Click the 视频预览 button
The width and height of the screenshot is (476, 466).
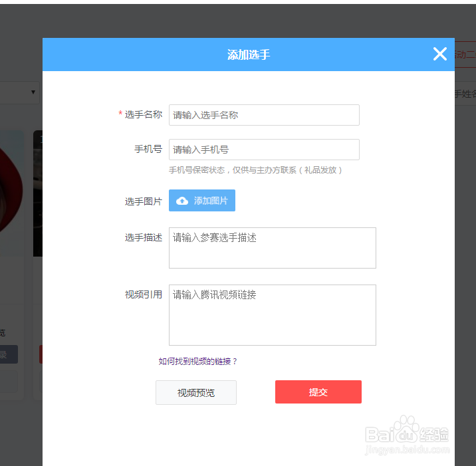pyautogui.click(x=196, y=392)
